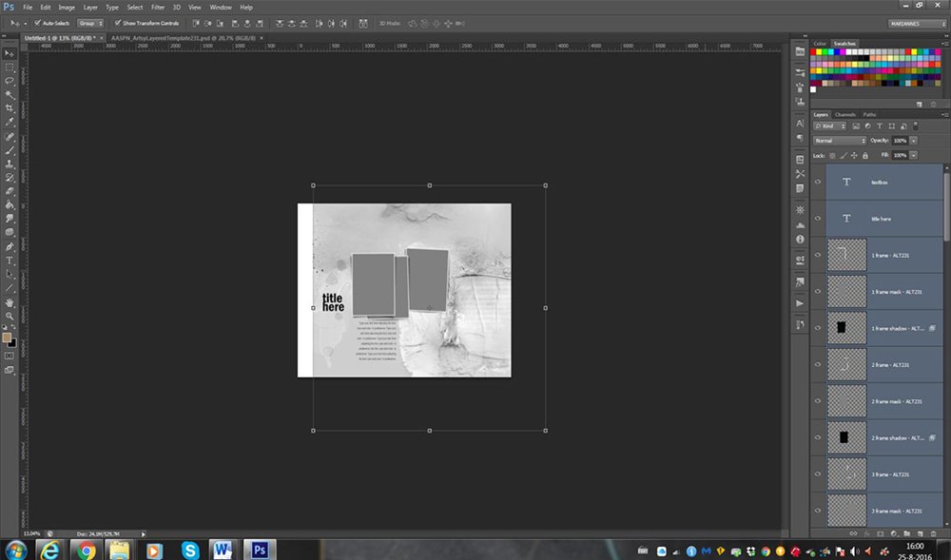Open the Kind filter dropdown
Screen dimensions: 951x560
coord(829,126)
